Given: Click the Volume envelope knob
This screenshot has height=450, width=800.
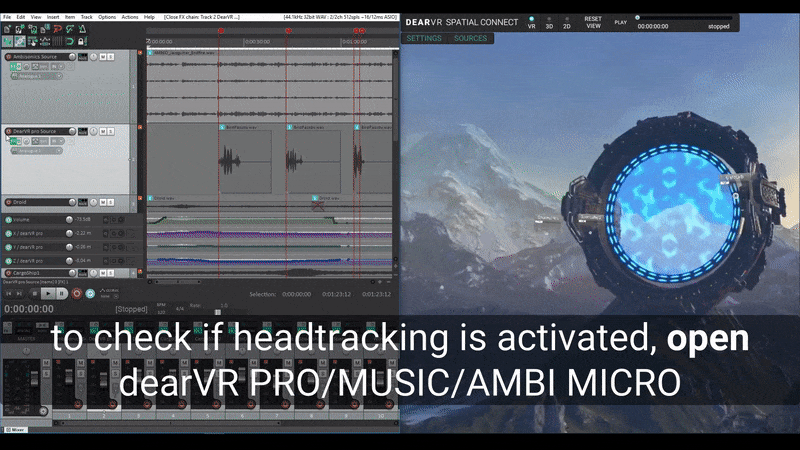Looking at the screenshot, I should 69,219.
